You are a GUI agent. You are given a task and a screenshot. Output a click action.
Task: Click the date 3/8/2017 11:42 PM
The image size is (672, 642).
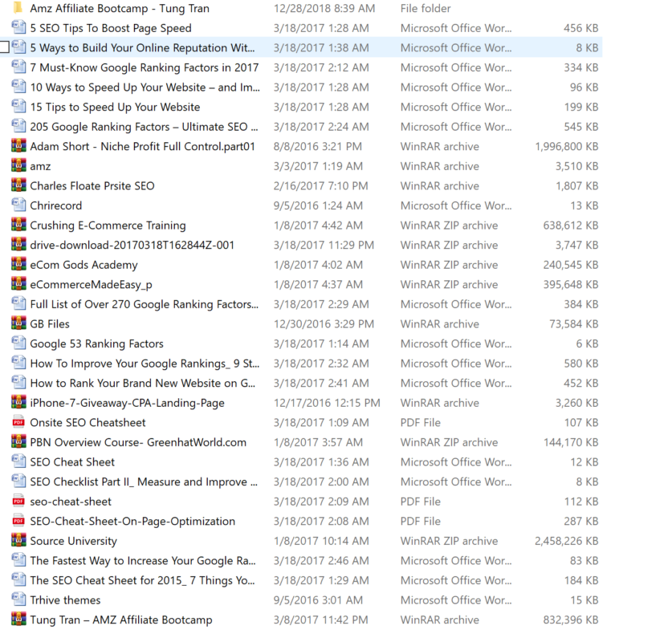click(321, 620)
